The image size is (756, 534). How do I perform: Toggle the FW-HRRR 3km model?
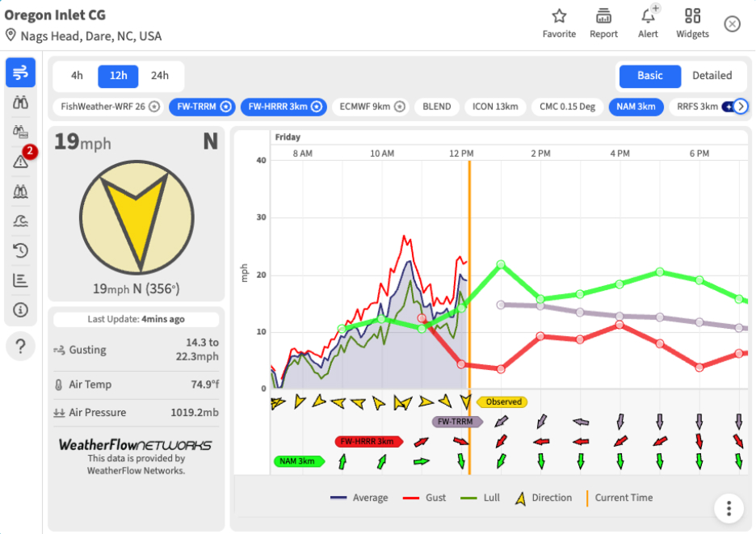click(283, 107)
